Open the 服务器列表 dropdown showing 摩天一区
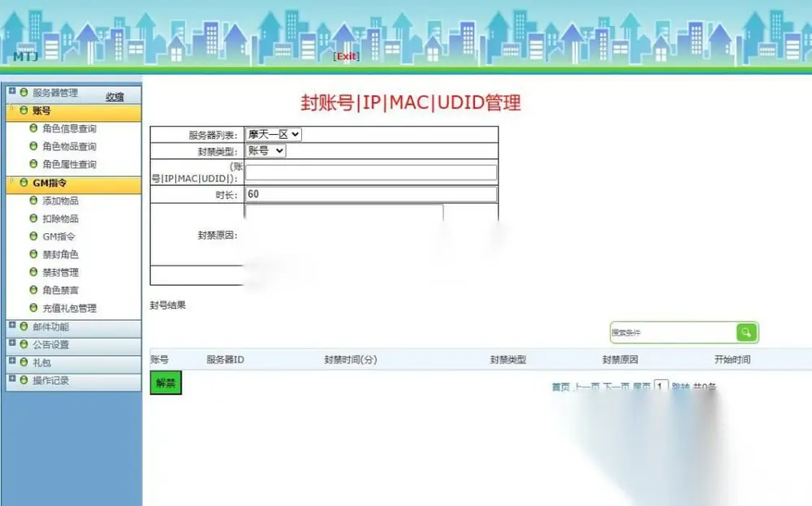Image resolution: width=812 pixels, height=506 pixels. (273, 135)
